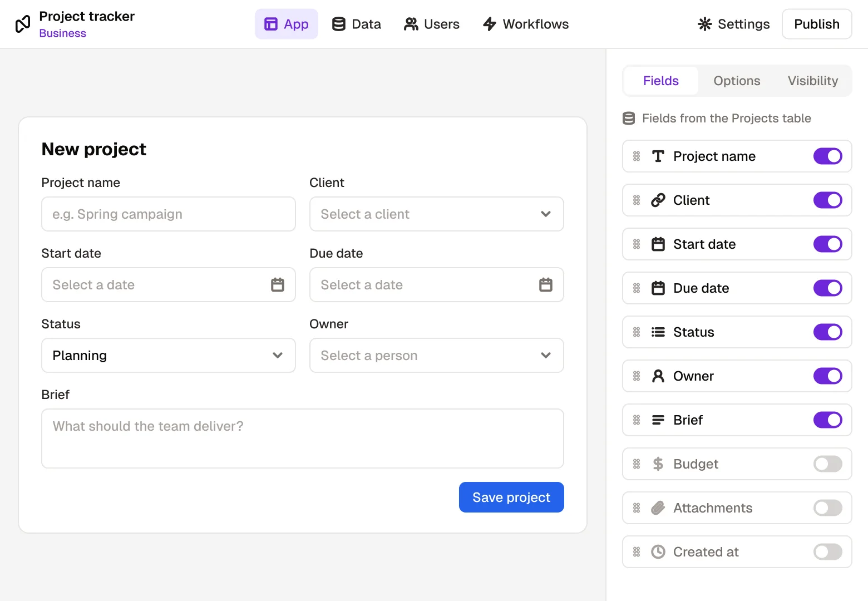Image resolution: width=868 pixels, height=601 pixels.
Task: Go to the Workflows tab
Action: coord(526,24)
